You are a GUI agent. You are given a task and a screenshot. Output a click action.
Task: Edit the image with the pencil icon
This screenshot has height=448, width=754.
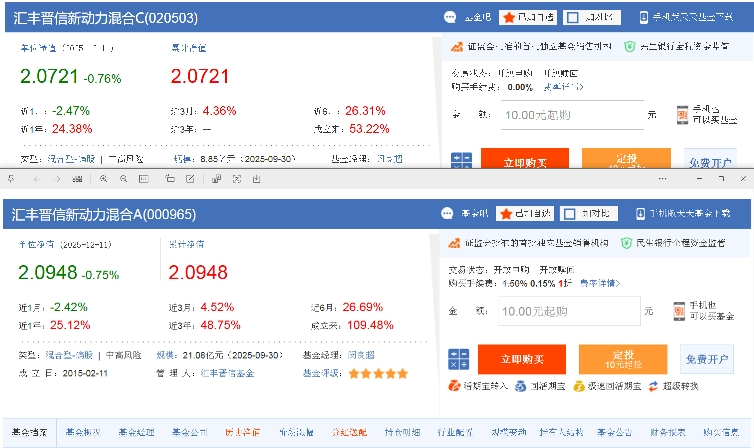point(190,179)
